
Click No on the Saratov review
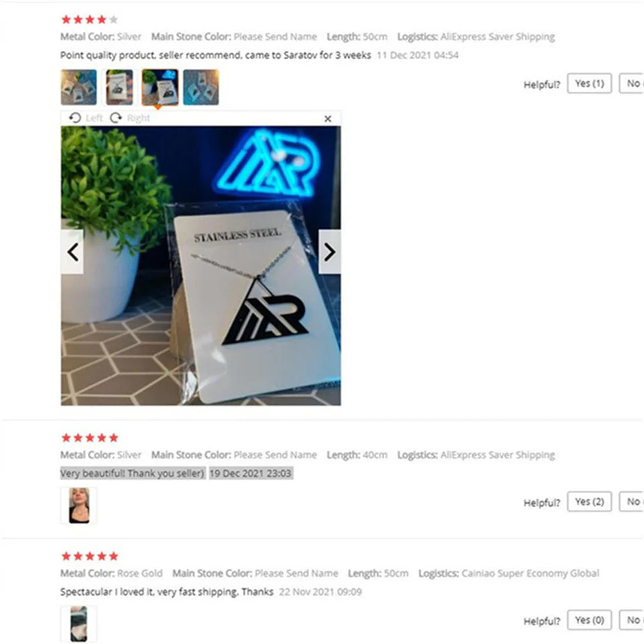(x=632, y=83)
